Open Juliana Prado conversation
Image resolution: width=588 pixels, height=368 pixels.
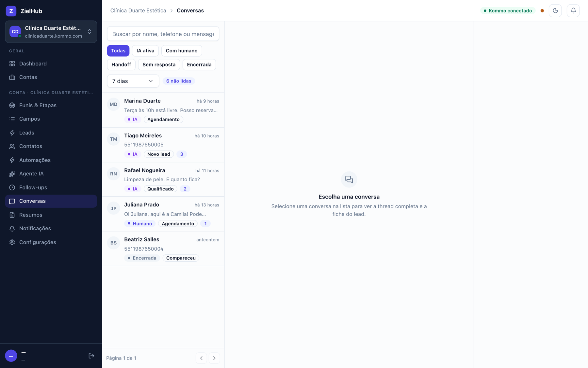pyautogui.click(x=163, y=214)
